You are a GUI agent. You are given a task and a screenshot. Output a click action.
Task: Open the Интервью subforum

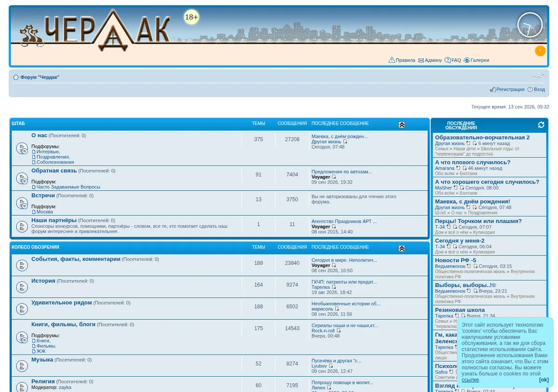pos(47,152)
